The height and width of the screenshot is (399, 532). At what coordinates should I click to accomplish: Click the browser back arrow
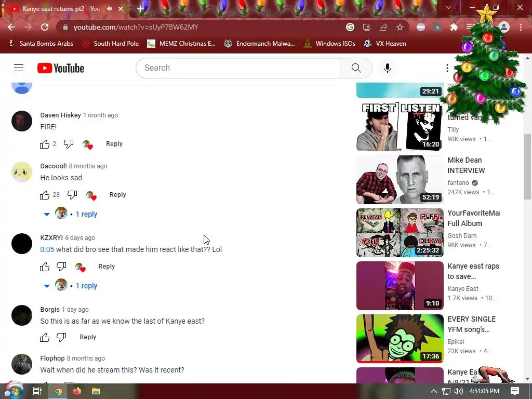point(11,27)
